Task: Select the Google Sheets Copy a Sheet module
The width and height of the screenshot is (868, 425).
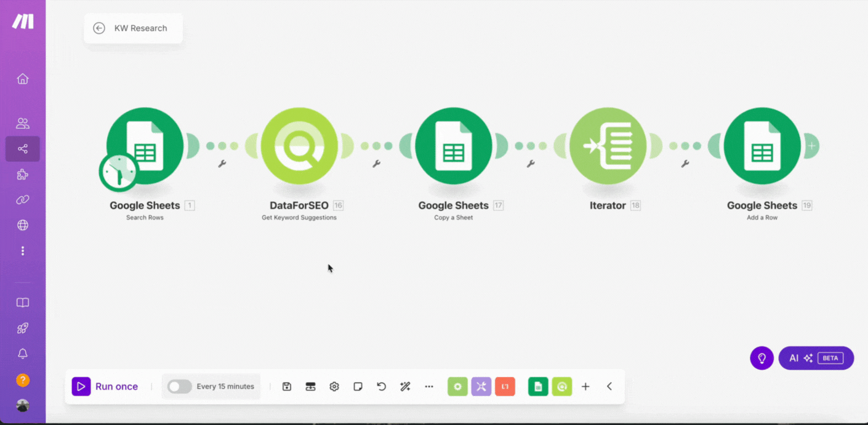Action: (x=454, y=146)
